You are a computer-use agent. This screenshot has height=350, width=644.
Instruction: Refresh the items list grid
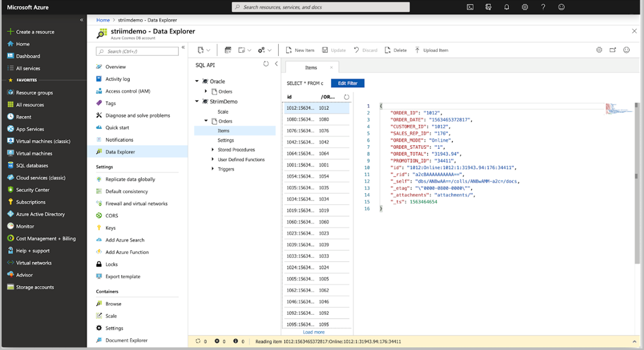tap(347, 97)
